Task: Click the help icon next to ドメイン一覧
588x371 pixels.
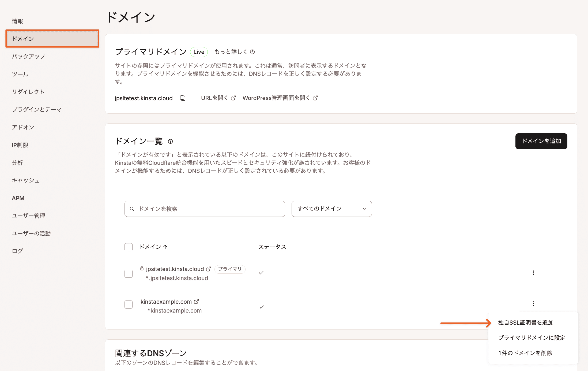Action: pyautogui.click(x=171, y=141)
